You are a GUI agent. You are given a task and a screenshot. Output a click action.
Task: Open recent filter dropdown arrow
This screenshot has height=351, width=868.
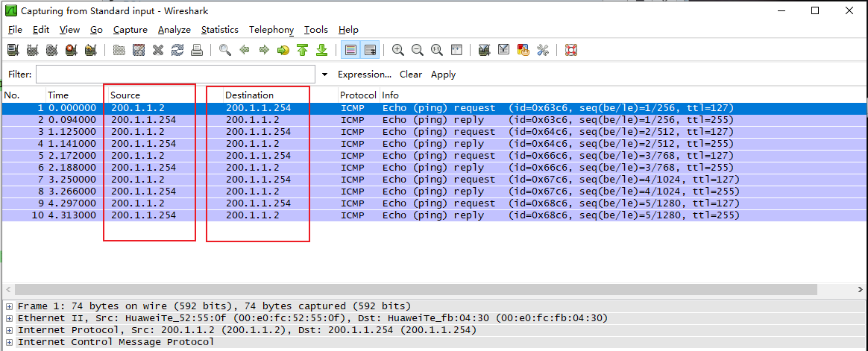[x=324, y=75]
